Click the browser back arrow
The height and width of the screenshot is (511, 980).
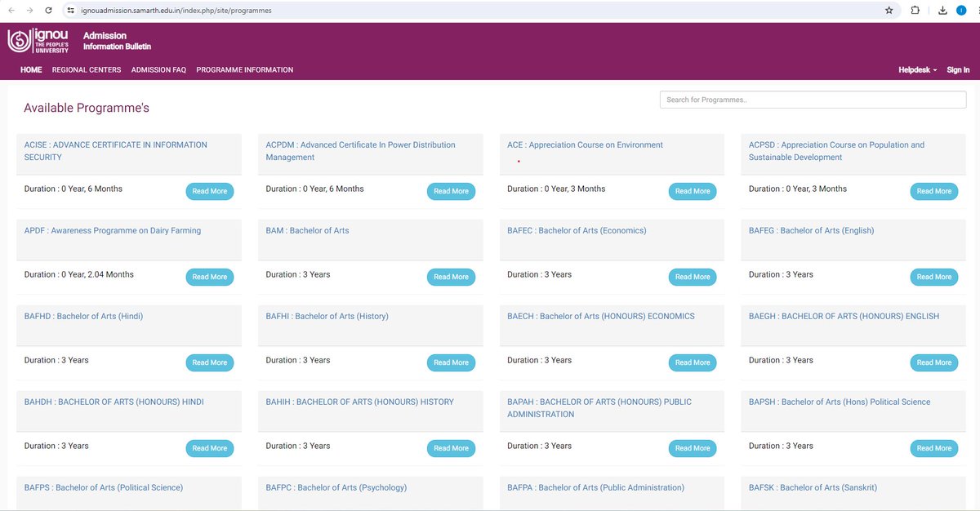[11, 11]
